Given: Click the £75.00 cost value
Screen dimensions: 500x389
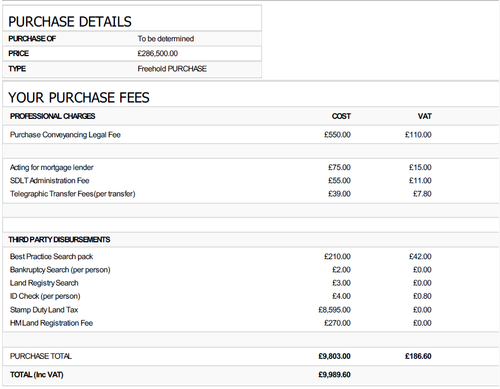Looking at the screenshot, I should tap(339, 167).
